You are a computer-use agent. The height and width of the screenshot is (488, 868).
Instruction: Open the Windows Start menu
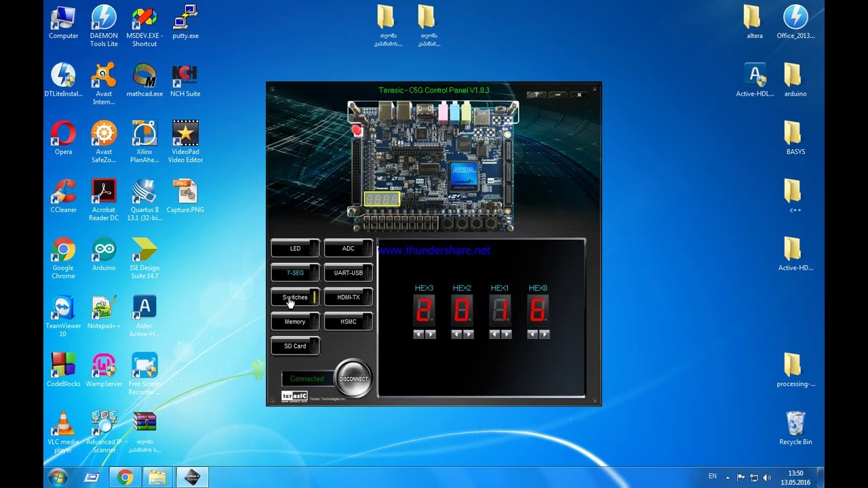click(58, 477)
